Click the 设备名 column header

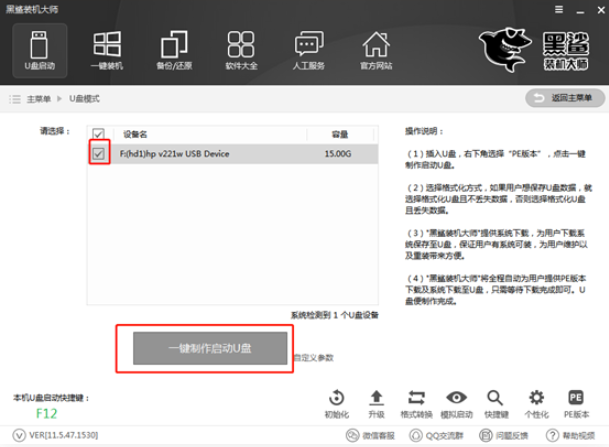[x=135, y=134]
